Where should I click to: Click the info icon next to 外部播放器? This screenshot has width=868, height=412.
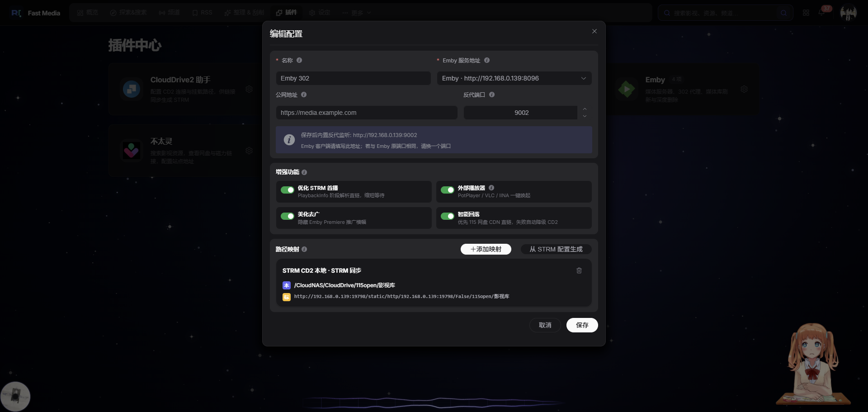tap(491, 188)
